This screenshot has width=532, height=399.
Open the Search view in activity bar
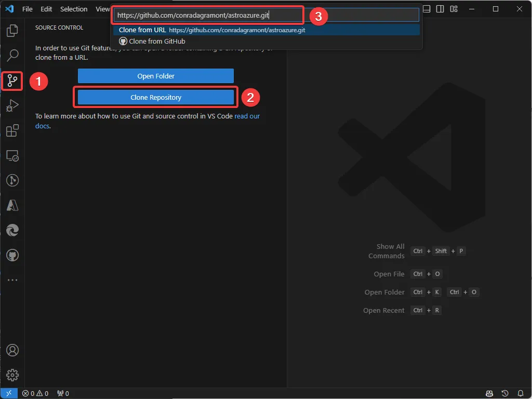12,55
